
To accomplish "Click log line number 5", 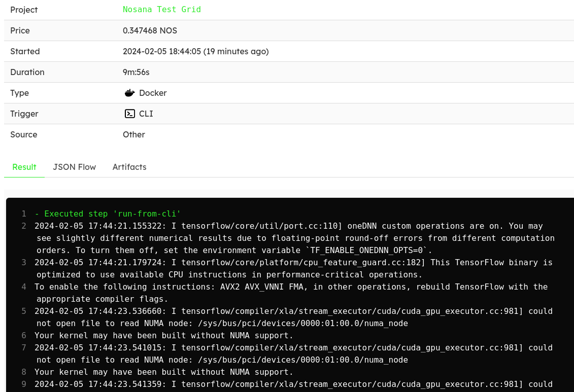I will click(23, 311).
